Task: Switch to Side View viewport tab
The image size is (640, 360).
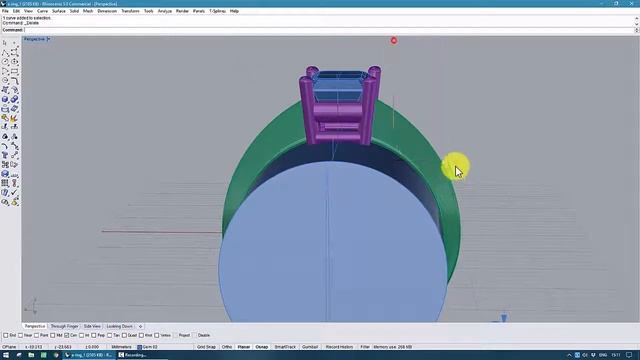Action: [x=92, y=327]
